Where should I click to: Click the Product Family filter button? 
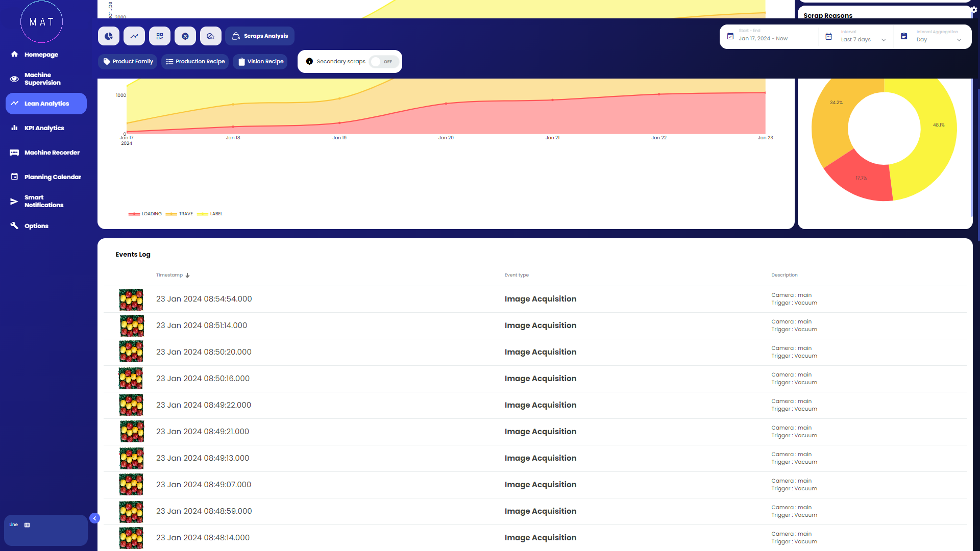[x=128, y=62]
